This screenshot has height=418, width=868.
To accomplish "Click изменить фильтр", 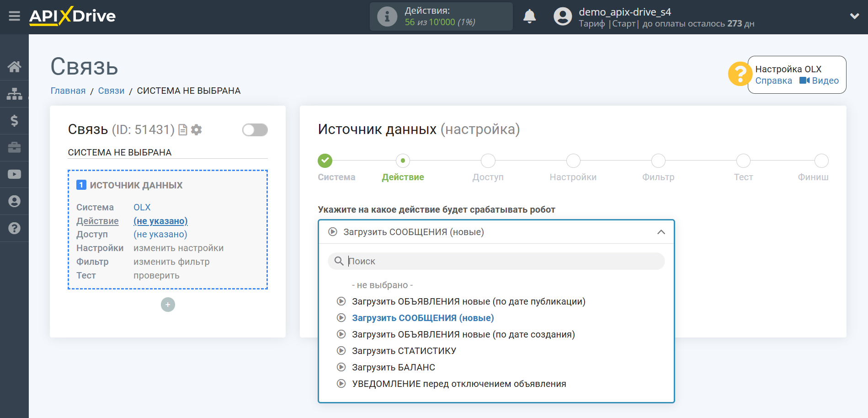I will 171,262.
